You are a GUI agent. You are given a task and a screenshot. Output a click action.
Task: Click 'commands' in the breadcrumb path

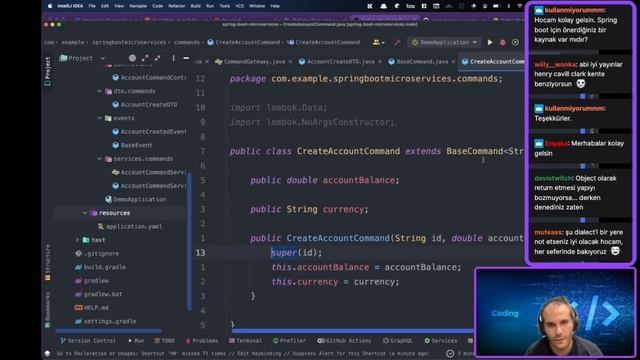(187, 42)
